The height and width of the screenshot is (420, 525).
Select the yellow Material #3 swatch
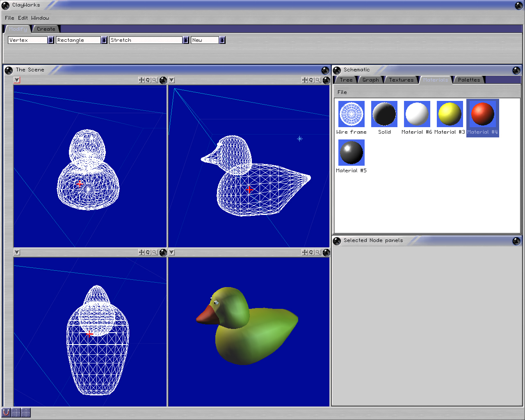450,114
